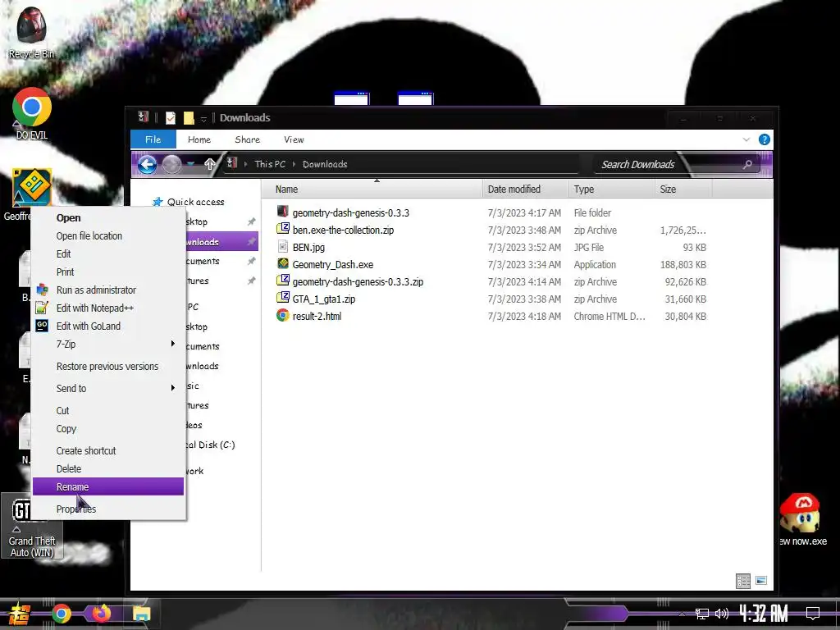840x630 pixels.
Task: Choose Copy in the context menu
Action: click(x=108, y=428)
